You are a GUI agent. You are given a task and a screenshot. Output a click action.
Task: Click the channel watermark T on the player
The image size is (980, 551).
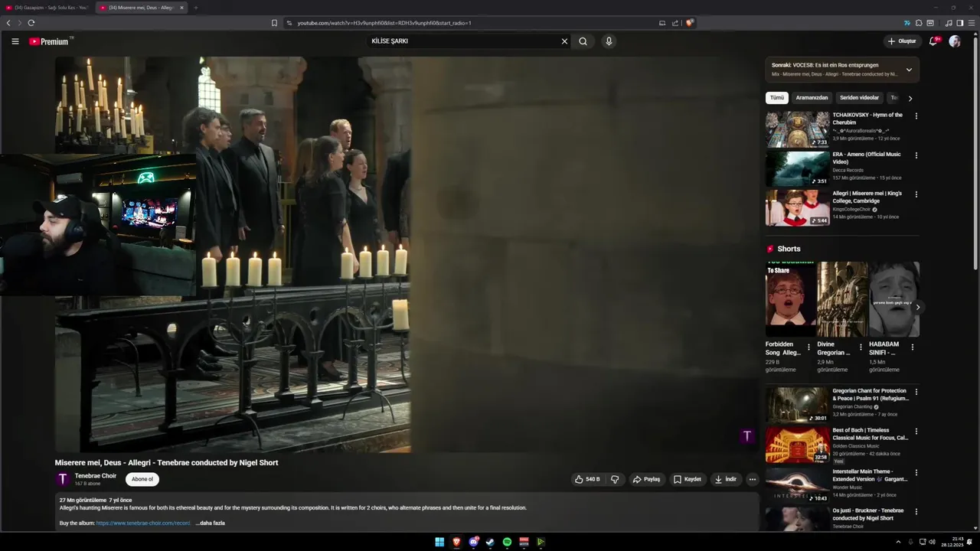click(747, 436)
